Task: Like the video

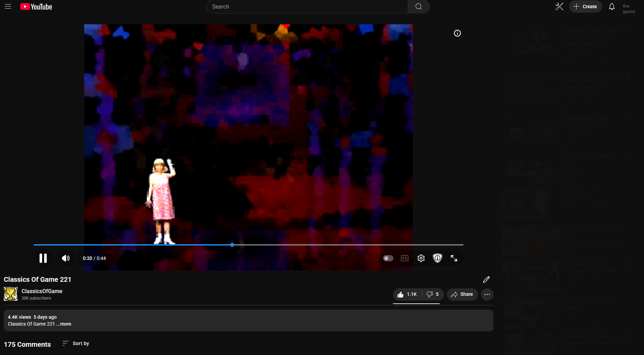Action: (407, 294)
